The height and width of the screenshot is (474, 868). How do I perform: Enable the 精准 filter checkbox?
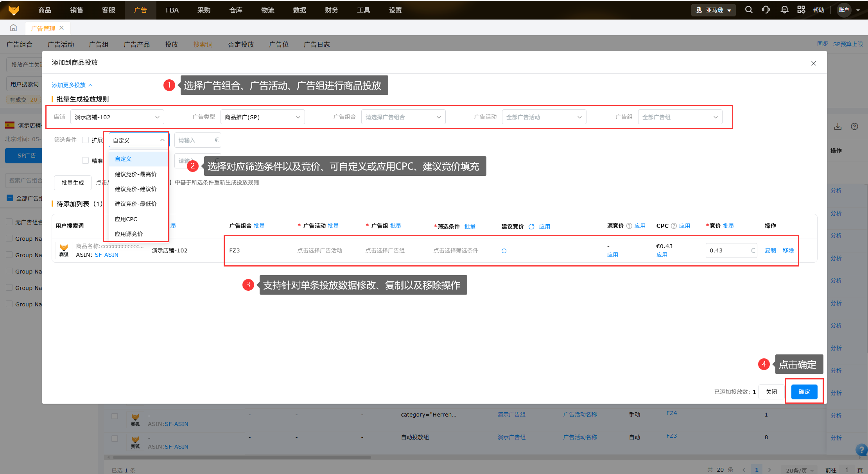coord(85,161)
